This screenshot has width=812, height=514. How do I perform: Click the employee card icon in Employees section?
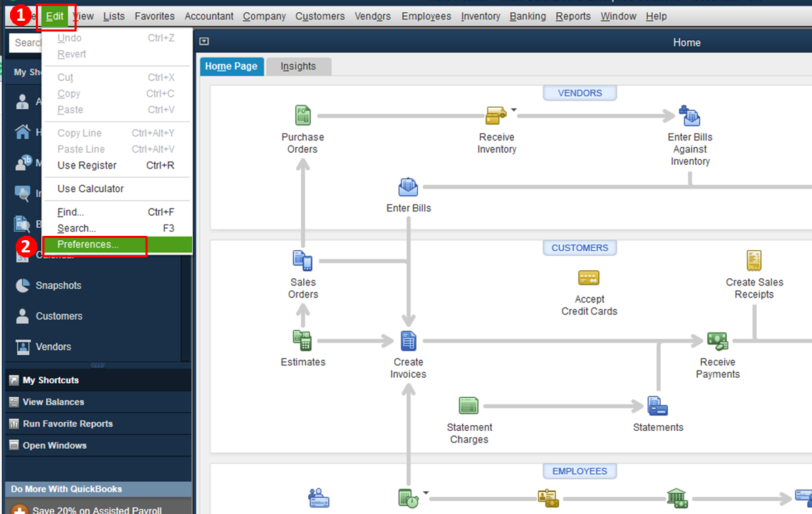(318, 498)
